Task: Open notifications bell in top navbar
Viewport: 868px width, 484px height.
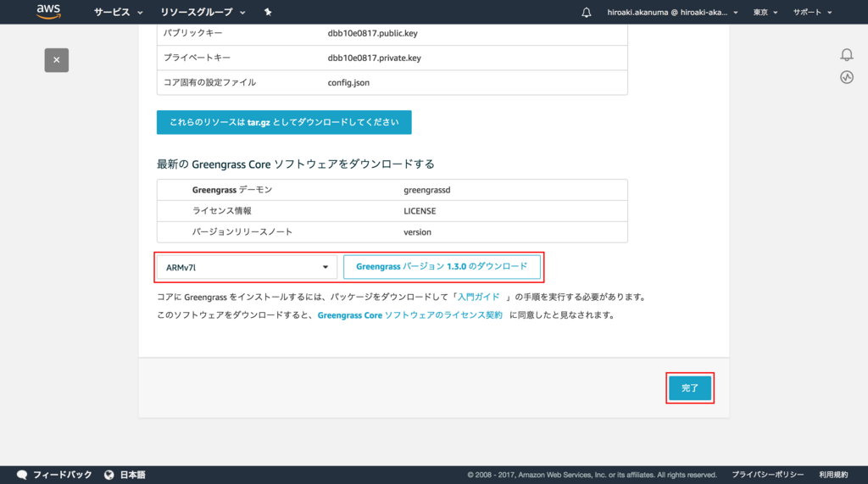Action: [587, 12]
